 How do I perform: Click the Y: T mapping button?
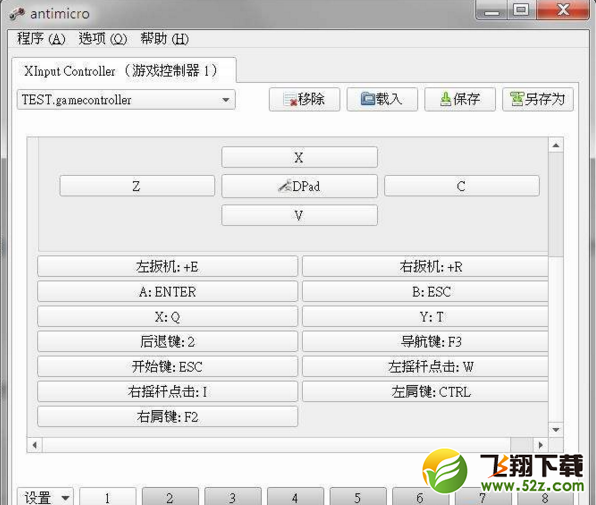(425, 317)
